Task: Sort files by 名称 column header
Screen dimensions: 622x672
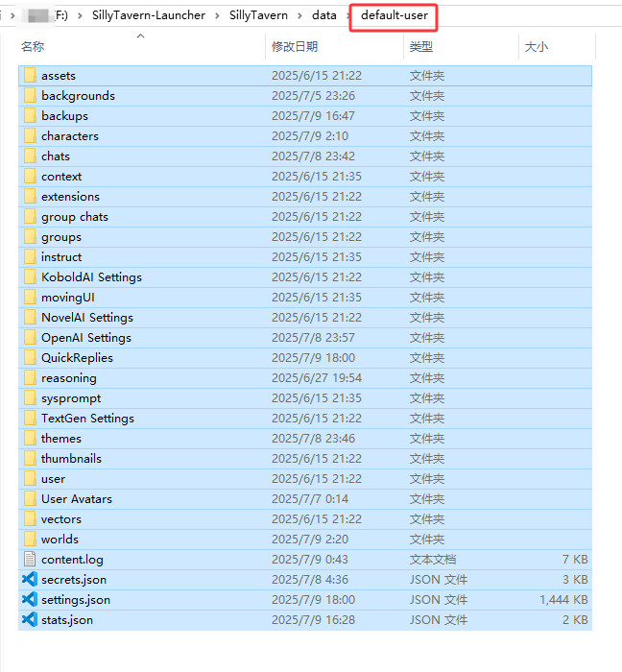Action: point(33,46)
